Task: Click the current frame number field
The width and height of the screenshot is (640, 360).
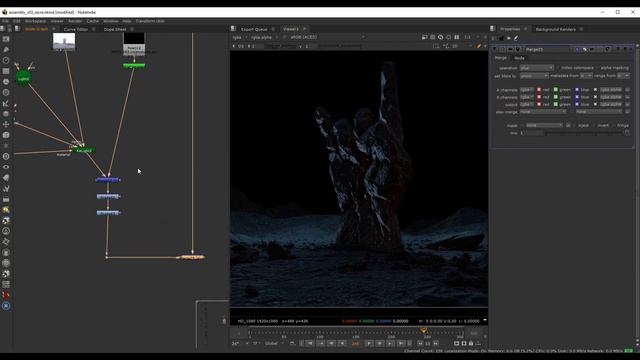Action: click(x=356, y=344)
